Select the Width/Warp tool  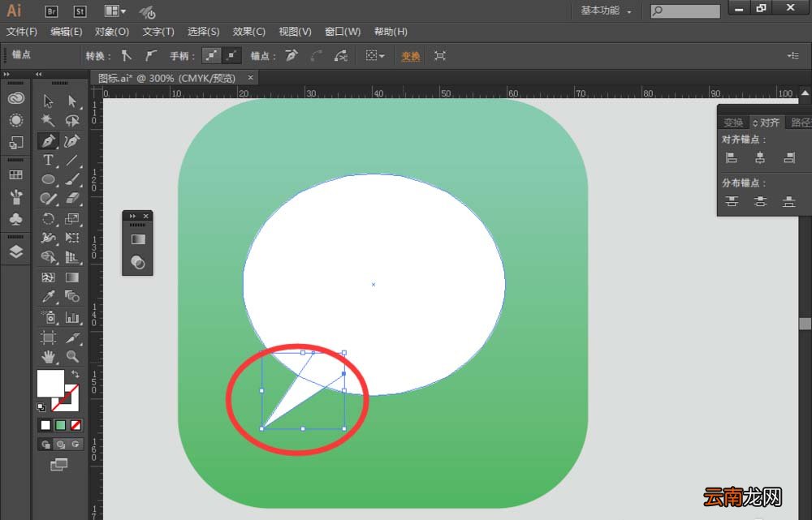pos(48,238)
